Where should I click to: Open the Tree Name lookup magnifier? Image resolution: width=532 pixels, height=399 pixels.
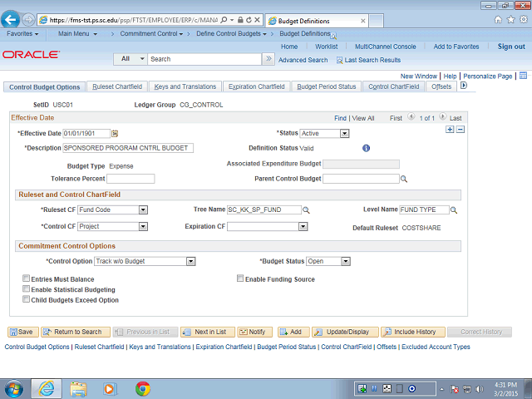click(306, 210)
